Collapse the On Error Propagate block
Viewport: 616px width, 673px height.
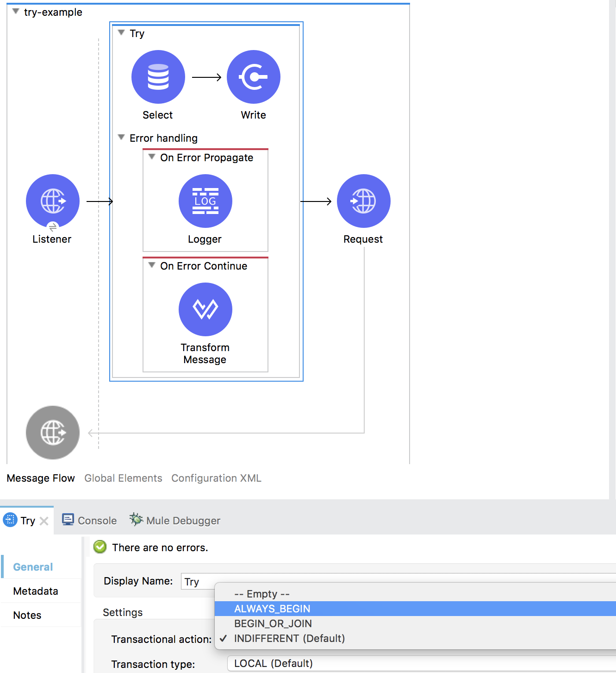[x=151, y=157]
